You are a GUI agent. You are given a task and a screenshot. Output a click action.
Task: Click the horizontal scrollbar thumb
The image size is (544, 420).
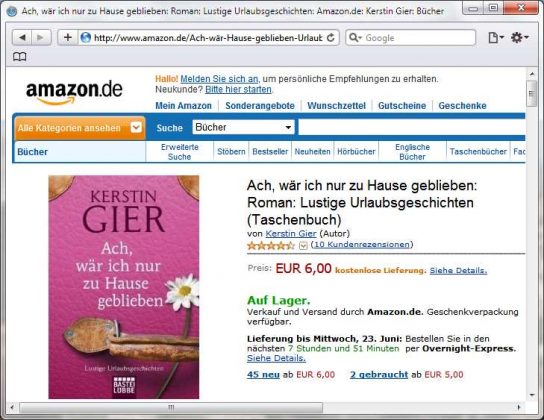(171, 407)
